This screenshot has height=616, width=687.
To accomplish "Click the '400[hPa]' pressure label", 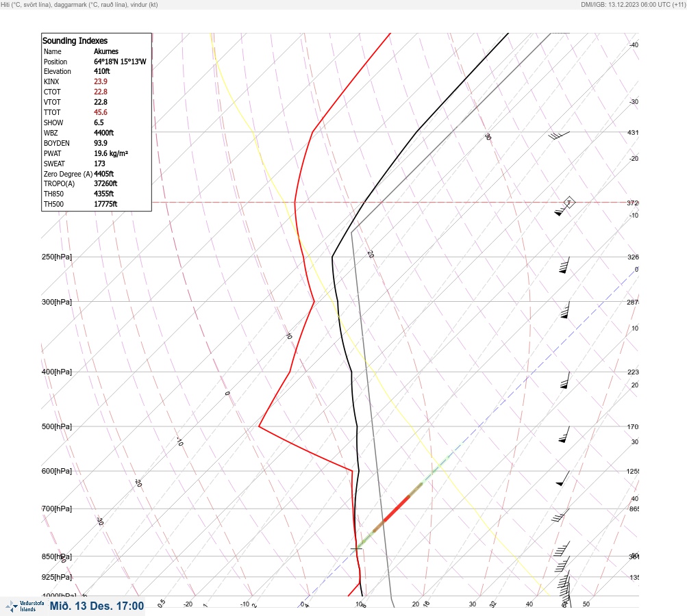I will click(57, 372).
